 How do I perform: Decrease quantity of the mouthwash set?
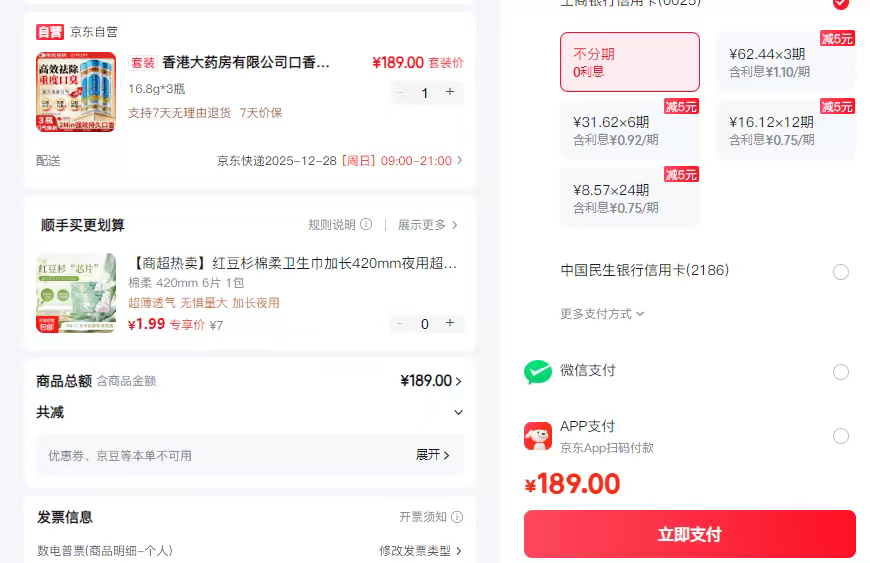pyautogui.click(x=400, y=93)
